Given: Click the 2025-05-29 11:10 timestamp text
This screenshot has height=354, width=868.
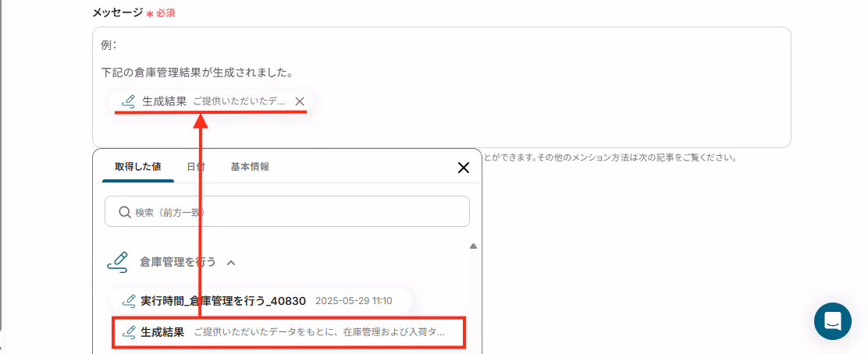Looking at the screenshot, I should [x=354, y=302].
